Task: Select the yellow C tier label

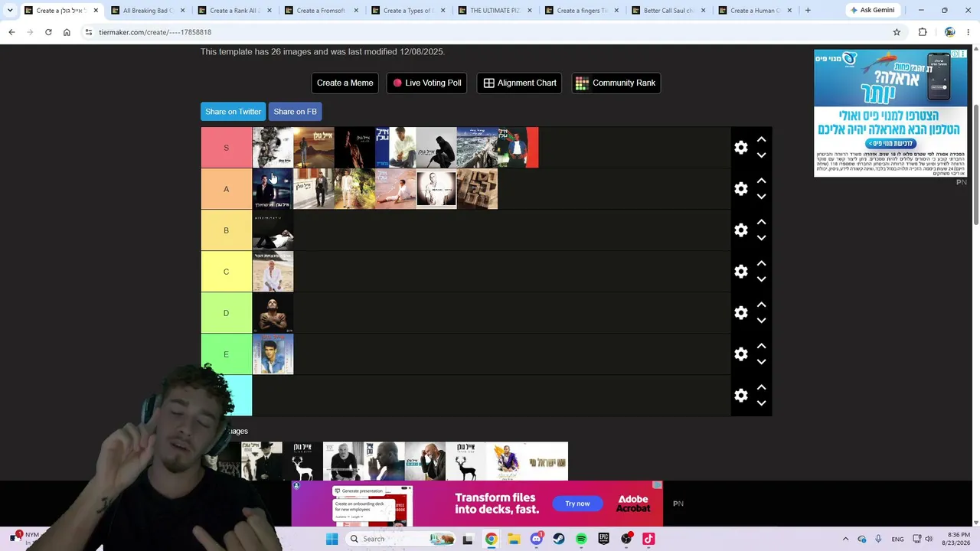Action: click(x=226, y=271)
